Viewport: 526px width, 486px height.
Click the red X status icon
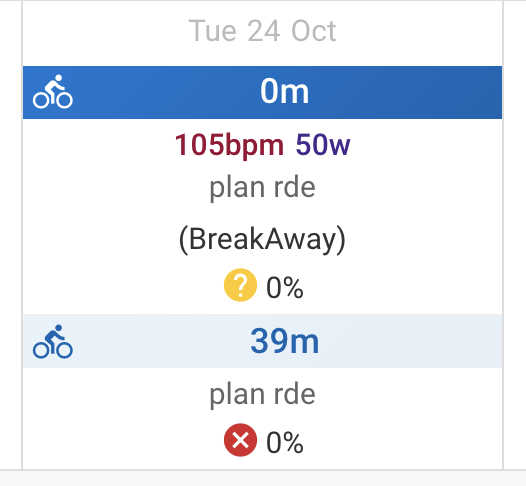[240, 440]
